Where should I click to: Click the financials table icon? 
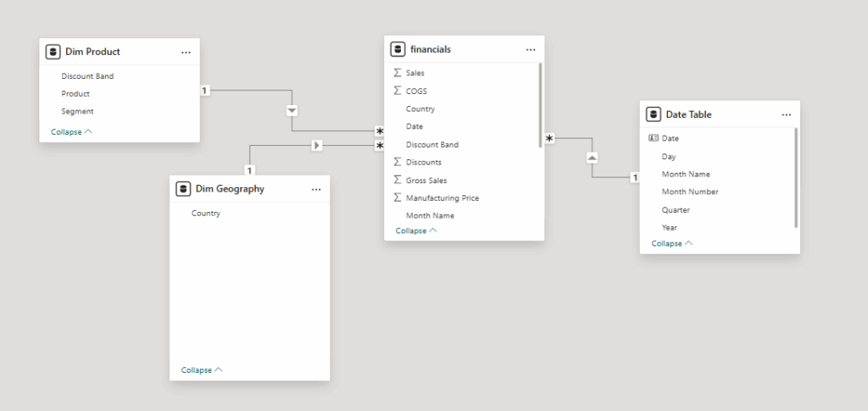point(397,49)
